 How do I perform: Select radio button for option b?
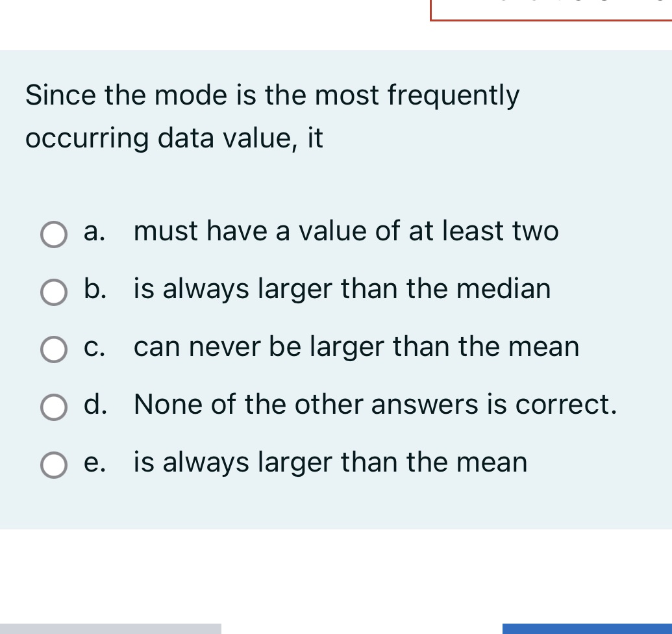(54, 292)
